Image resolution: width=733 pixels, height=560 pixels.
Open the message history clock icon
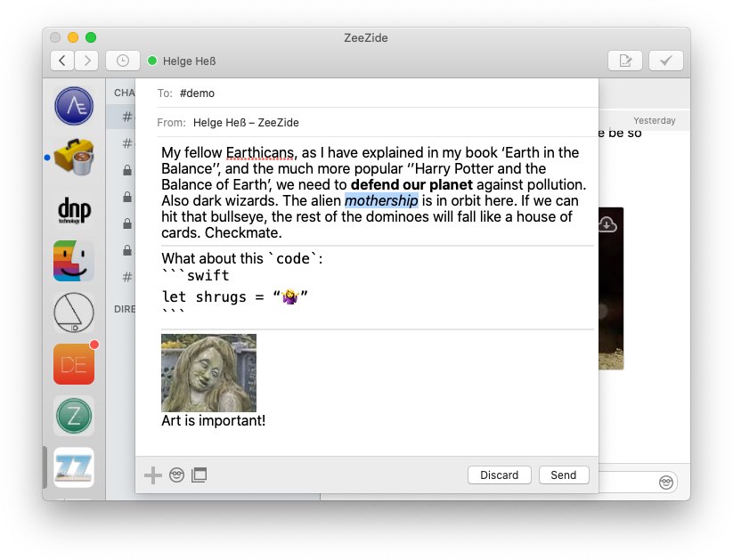click(121, 61)
